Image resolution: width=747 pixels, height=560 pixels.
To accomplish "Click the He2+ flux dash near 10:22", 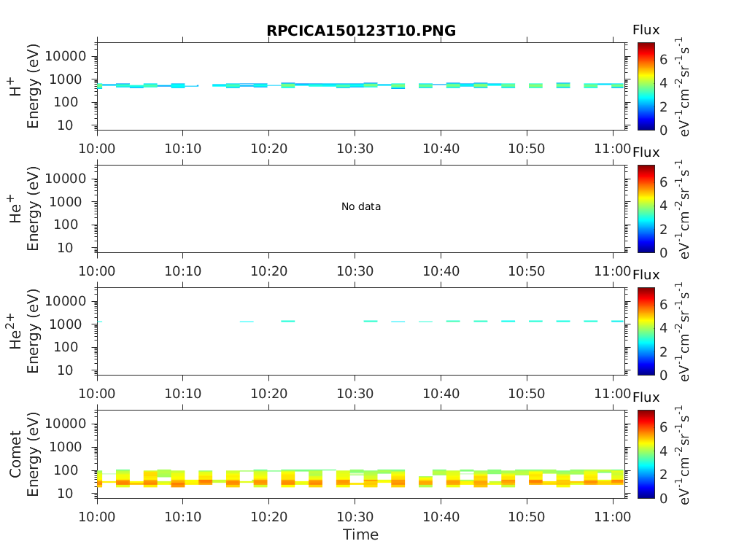I will pos(287,322).
